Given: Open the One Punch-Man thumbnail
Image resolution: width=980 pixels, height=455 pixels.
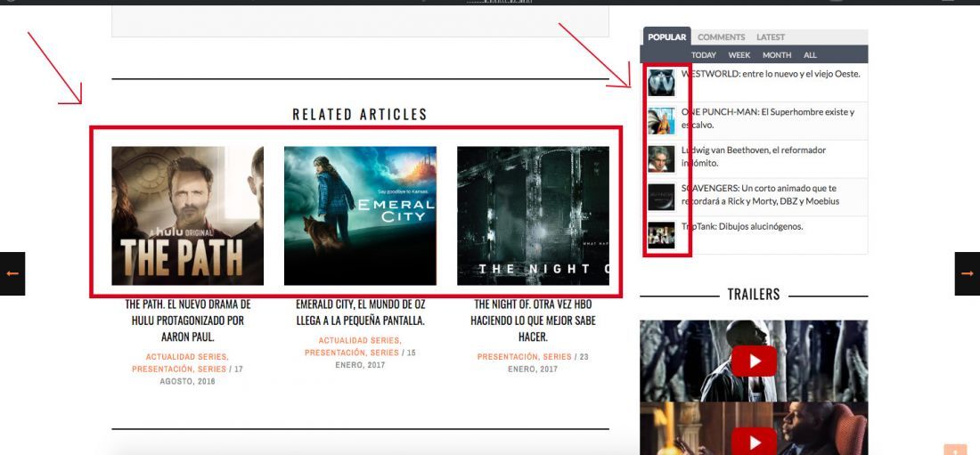Looking at the screenshot, I should pos(661,120).
